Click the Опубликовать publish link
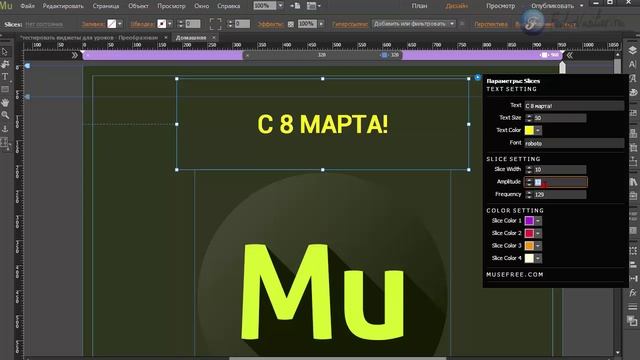This screenshot has height=360, width=640. pyautogui.click(x=552, y=6)
